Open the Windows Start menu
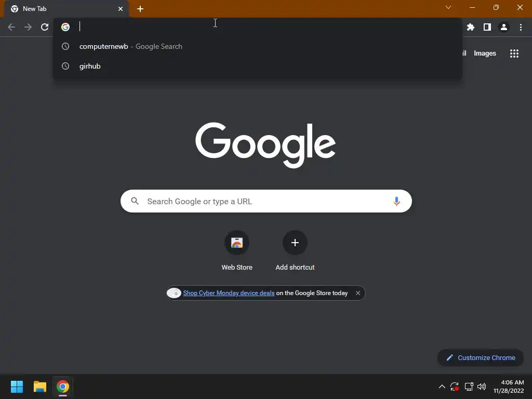 pyautogui.click(x=17, y=387)
